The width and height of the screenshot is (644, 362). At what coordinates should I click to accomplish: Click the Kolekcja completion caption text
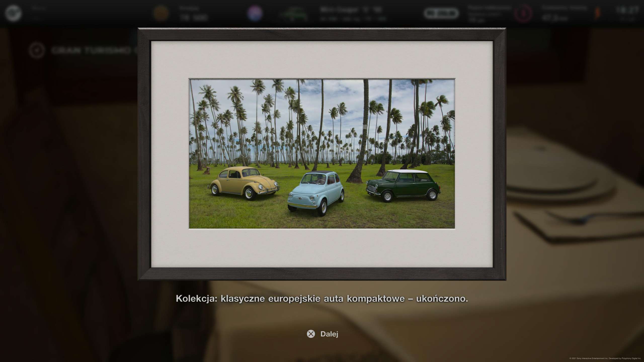point(322,299)
